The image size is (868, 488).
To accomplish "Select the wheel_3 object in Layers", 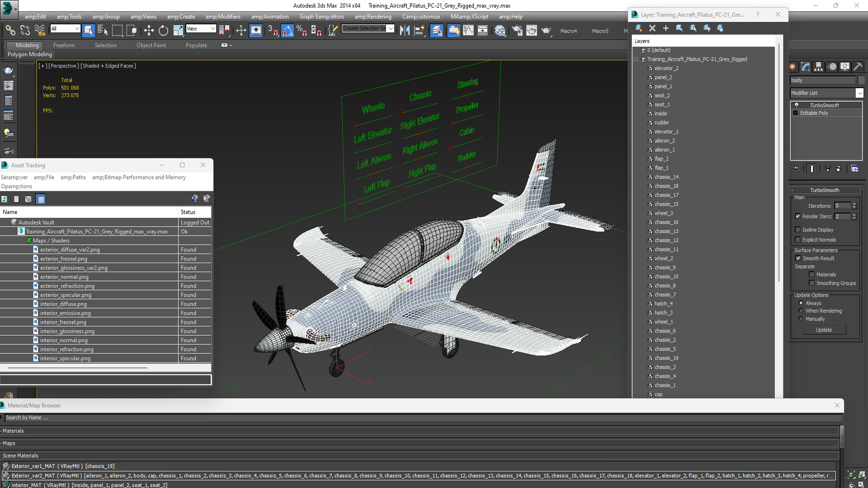I will [664, 213].
